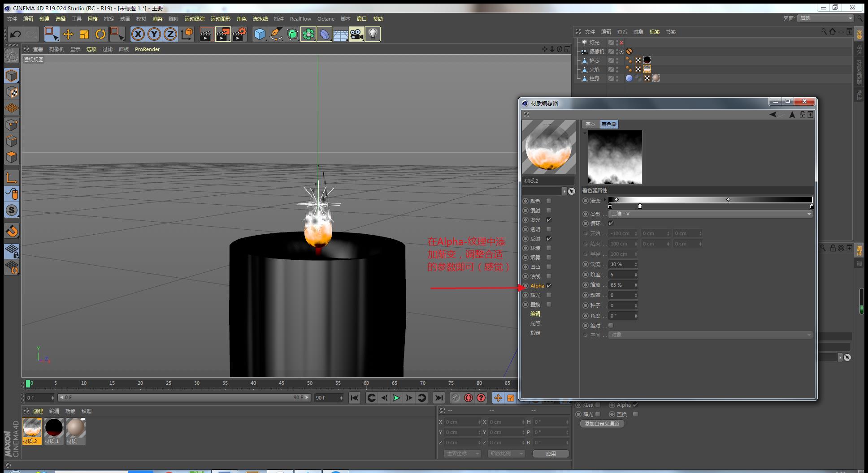Image resolution: width=868 pixels, height=473 pixels.
Task: Select the Move tool in the top toolbar
Action: pyautogui.click(x=68, y=34)
